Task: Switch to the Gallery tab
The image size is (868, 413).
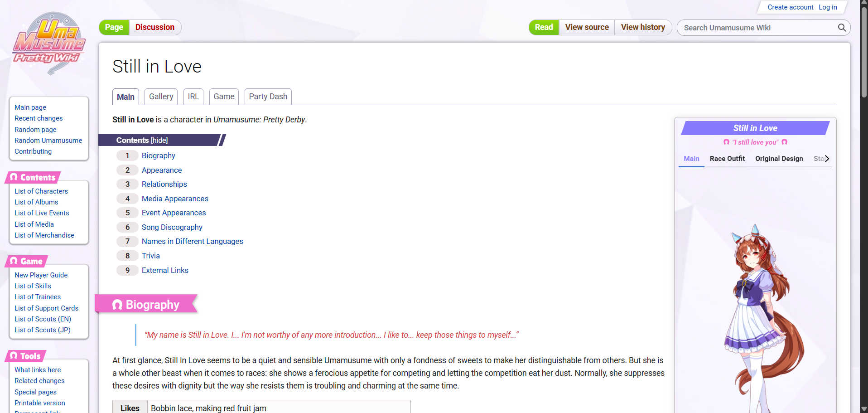Action: click(x=161, y=97)
